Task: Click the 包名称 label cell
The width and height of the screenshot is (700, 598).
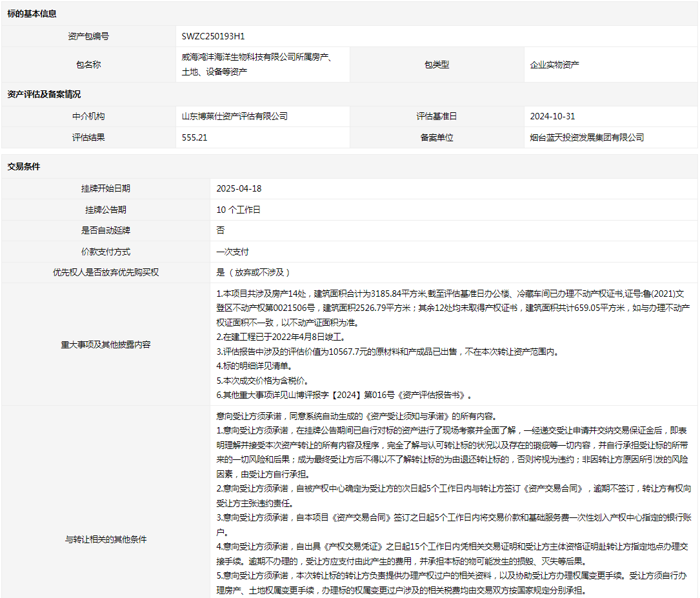Action: (88, 65)
